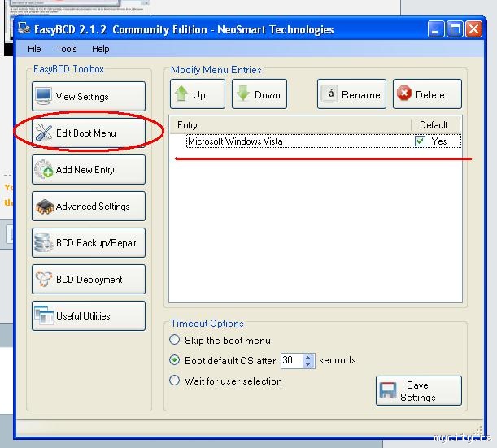Click the green down arrow icon
This screenshot has width=497, height=448.
coord(243,94)
